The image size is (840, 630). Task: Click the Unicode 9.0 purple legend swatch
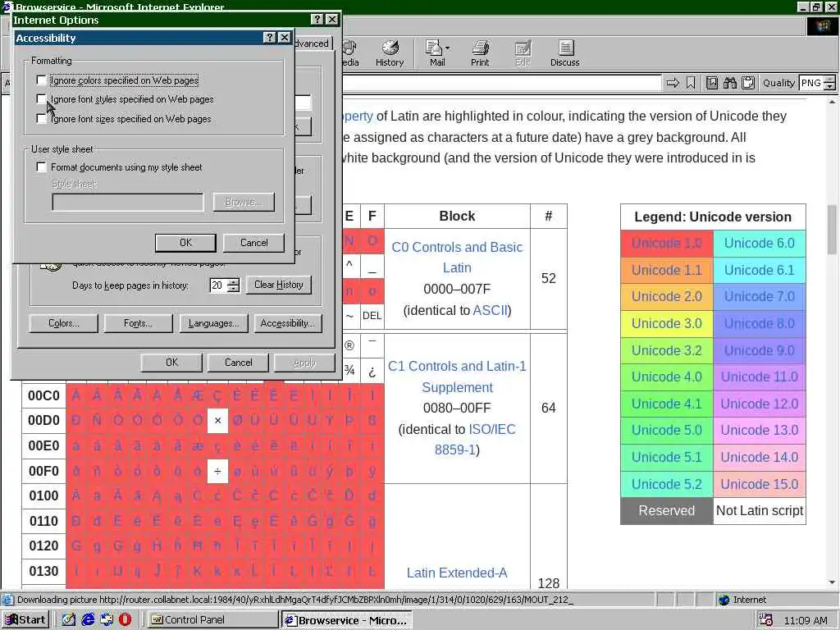pyautogui.click(x=760, y=350)
